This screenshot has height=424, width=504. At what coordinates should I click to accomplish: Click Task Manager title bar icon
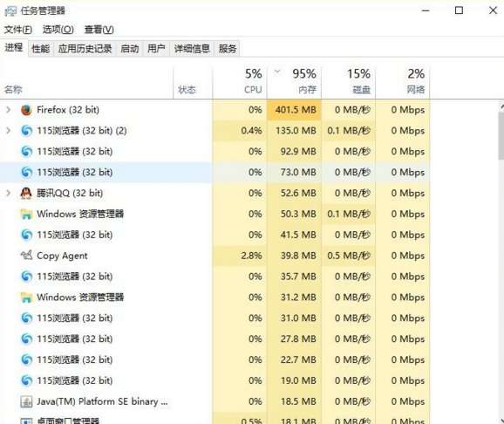(x=10, y=11)
